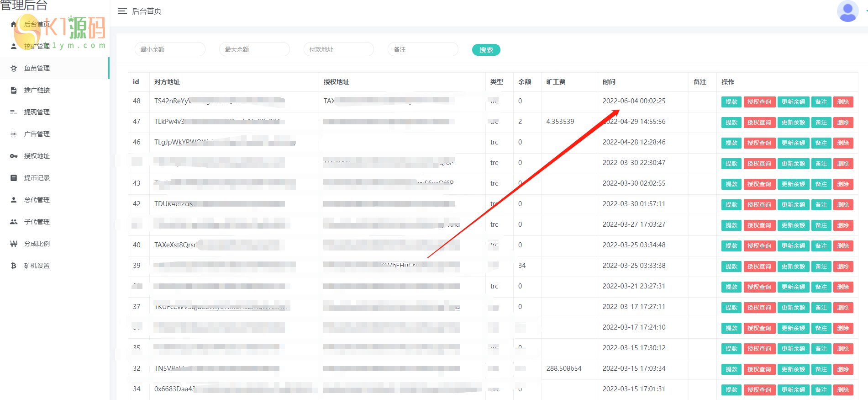Click the document icon beside 推广链接
Screen dimensions: 868x400
pos(14,90)
